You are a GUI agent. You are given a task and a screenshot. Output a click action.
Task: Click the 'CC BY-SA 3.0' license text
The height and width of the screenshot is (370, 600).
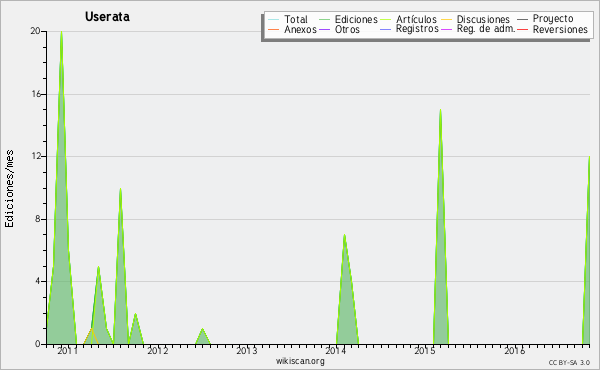(x=569, y=363)
